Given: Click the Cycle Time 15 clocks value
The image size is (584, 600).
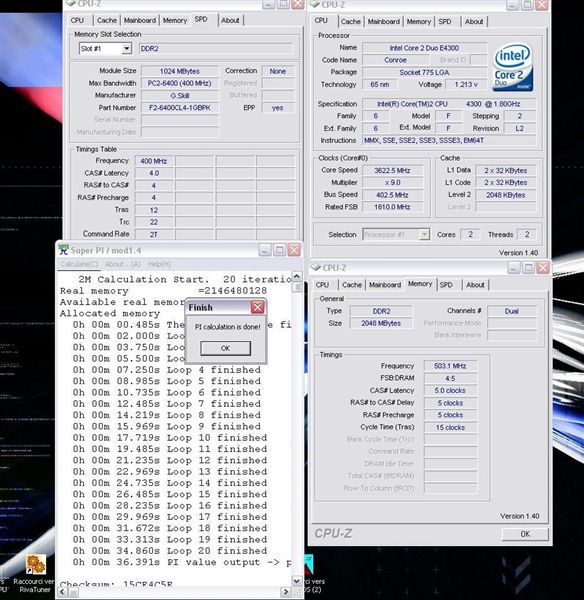Looking at the screenshot, I should (450, 427).
